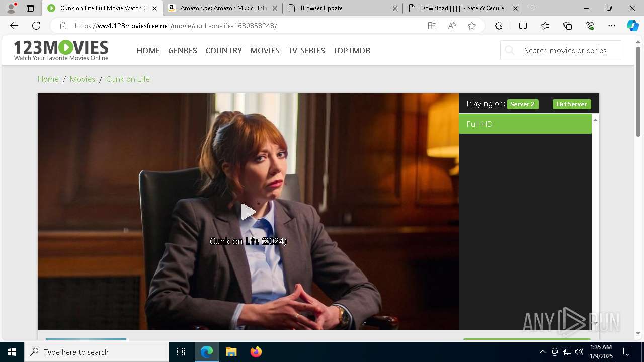Open Split screen view
This screenshot has width=644, height=362.
click(523, 26)
